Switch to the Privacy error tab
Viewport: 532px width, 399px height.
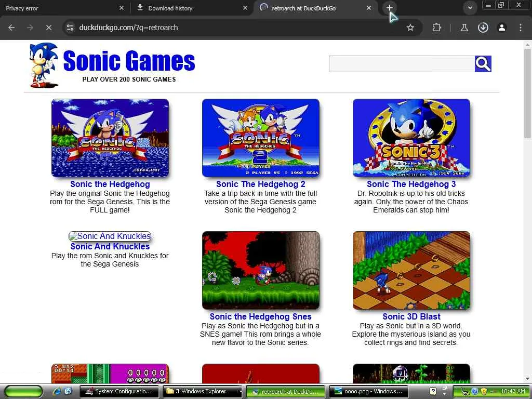61,8
